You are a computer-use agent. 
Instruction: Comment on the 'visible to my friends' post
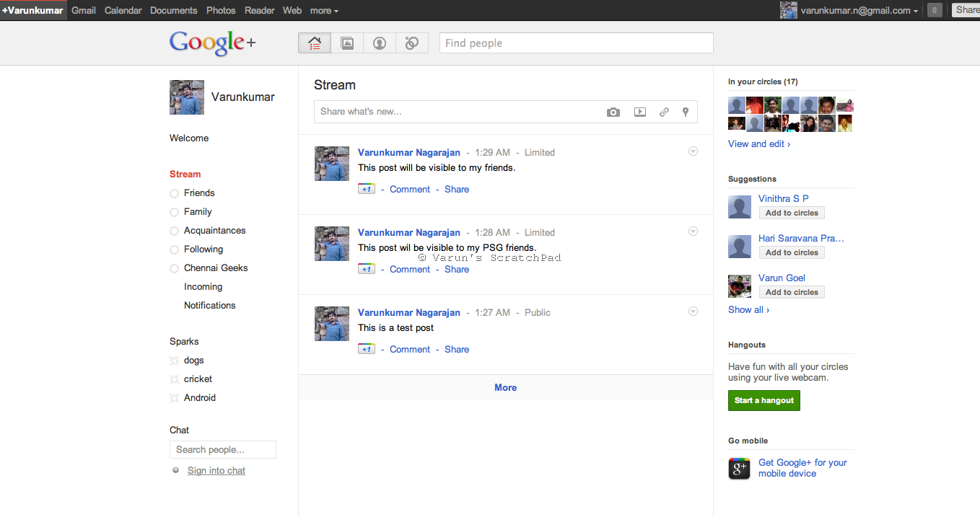tap(410, 189)
